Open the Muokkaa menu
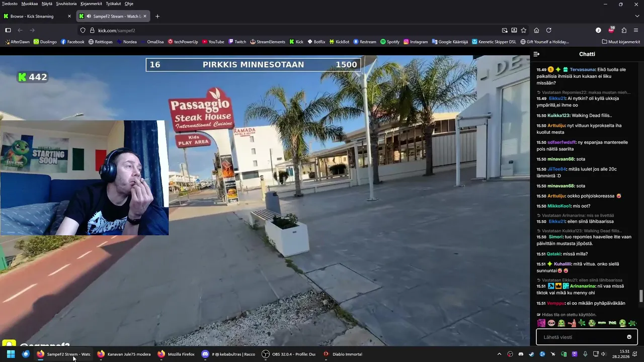Viewport: 644px width, 362px height. 30,4
